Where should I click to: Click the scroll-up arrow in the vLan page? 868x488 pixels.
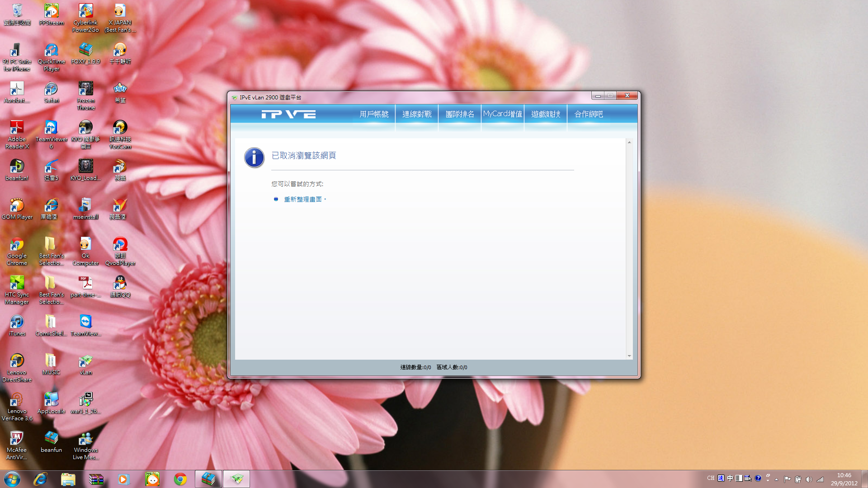629,142
